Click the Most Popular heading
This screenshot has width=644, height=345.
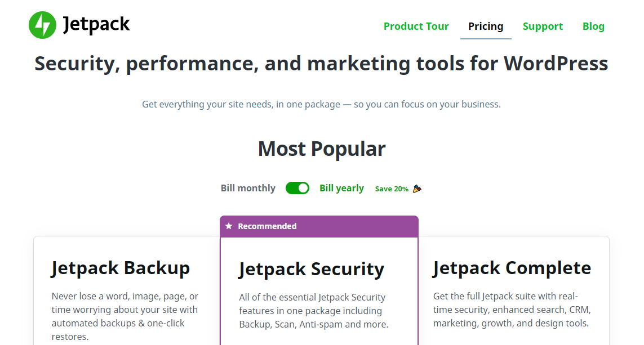tap(322, 149)
